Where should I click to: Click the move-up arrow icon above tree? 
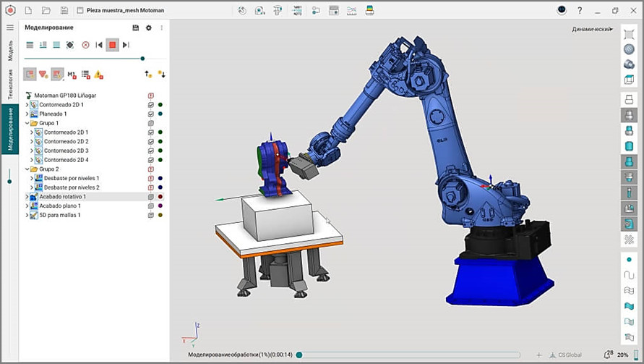click(148, 74)
